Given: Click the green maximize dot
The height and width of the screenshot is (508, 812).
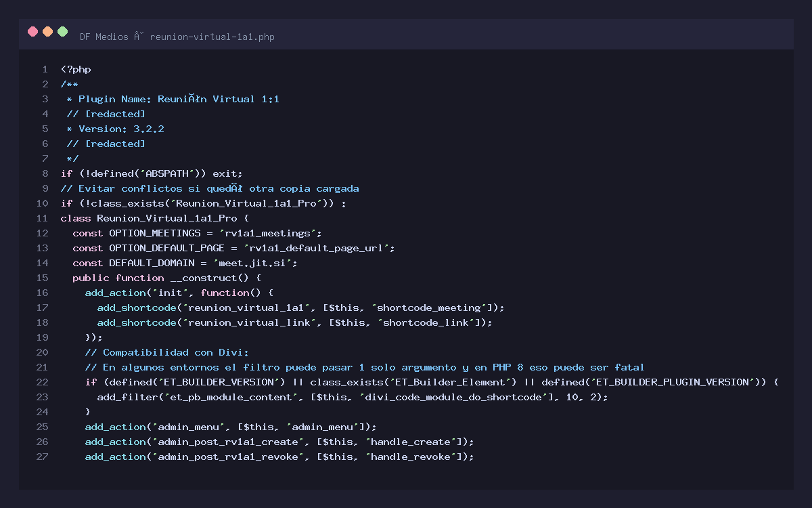Looking at the screenshot, I should point(63,31).
